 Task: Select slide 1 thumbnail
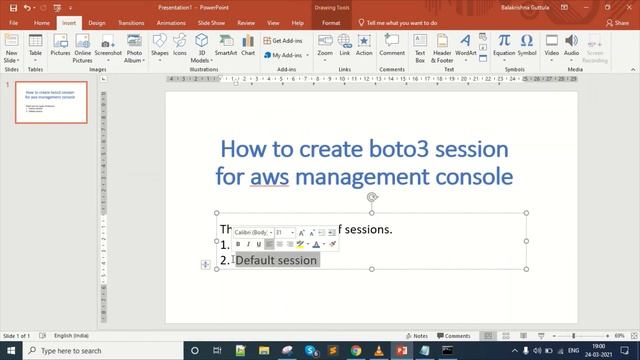51,102
